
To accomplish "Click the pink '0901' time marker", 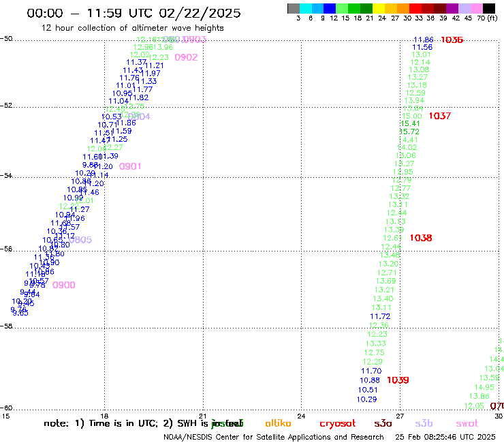I will [130, 166].
